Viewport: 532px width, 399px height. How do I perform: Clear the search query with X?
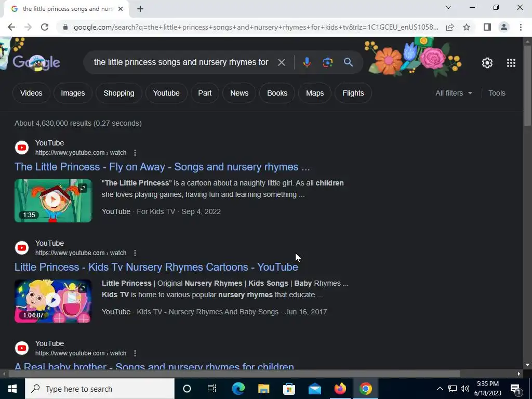tap(281, 62)
